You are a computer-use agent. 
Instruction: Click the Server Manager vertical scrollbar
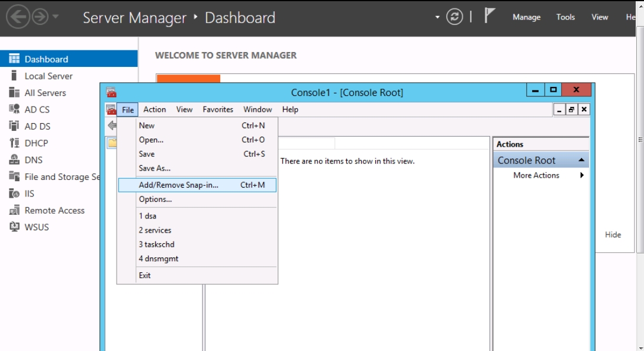click(x=640, y=140)
